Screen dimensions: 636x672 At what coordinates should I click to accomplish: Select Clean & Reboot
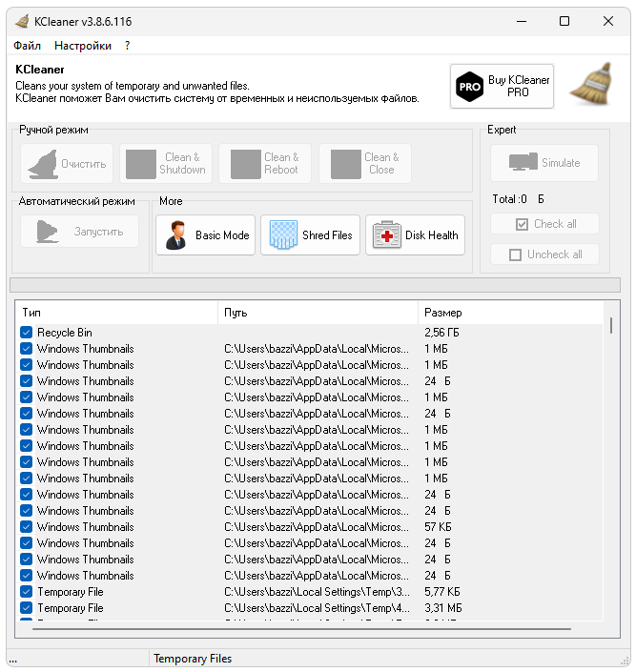click(x=265, y=164)
